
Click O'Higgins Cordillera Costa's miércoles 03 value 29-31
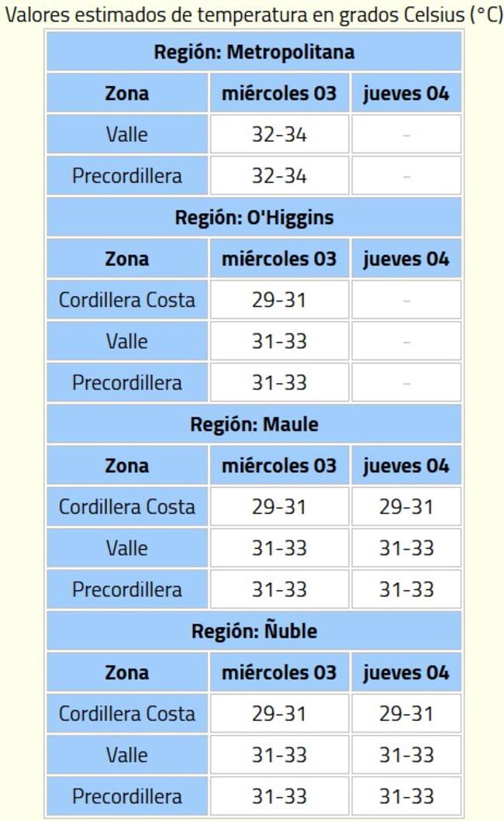279,300
